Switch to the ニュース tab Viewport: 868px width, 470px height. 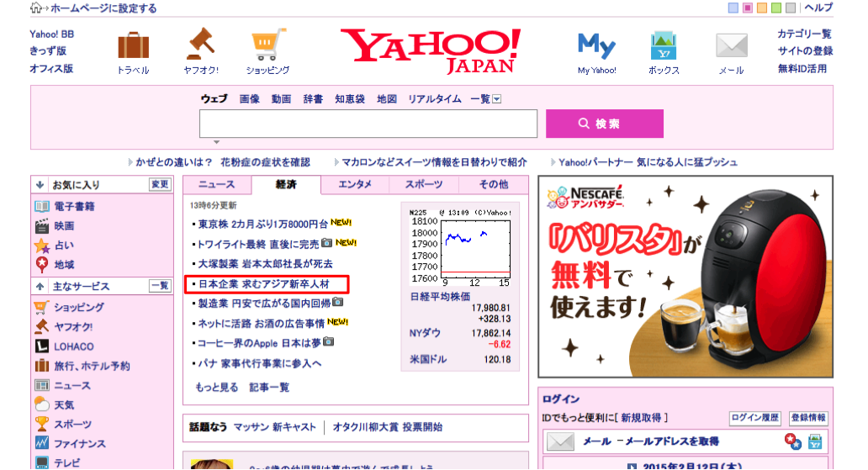tap(216, 184)
